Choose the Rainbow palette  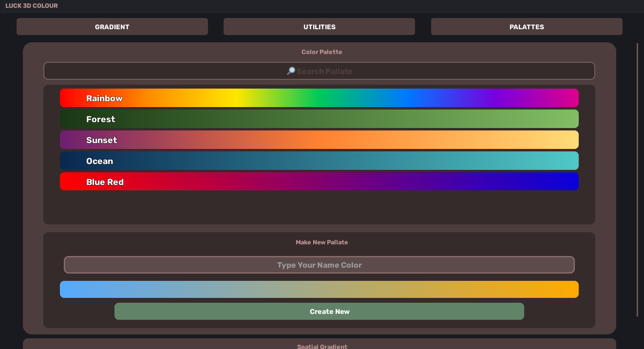point(319,98)
